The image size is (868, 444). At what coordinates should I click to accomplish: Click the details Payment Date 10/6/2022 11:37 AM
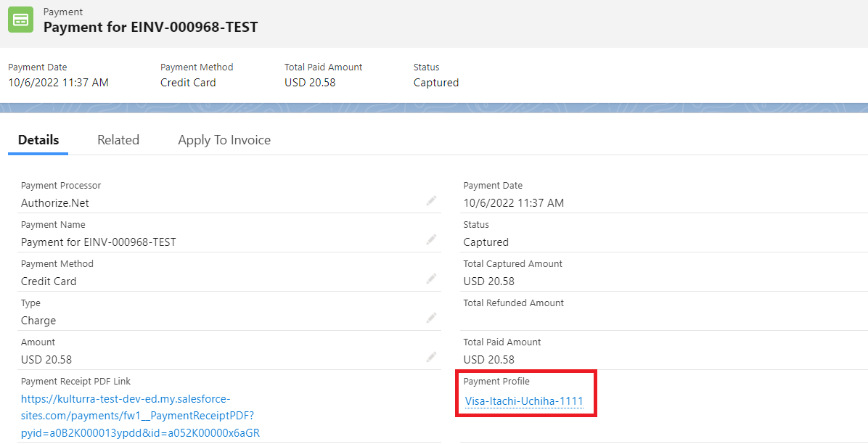tap(514, 203)
